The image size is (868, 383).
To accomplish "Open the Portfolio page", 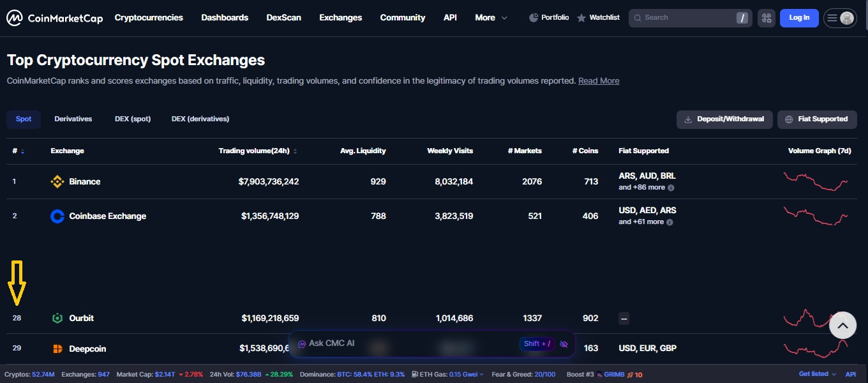I will [x=549, y=18].
